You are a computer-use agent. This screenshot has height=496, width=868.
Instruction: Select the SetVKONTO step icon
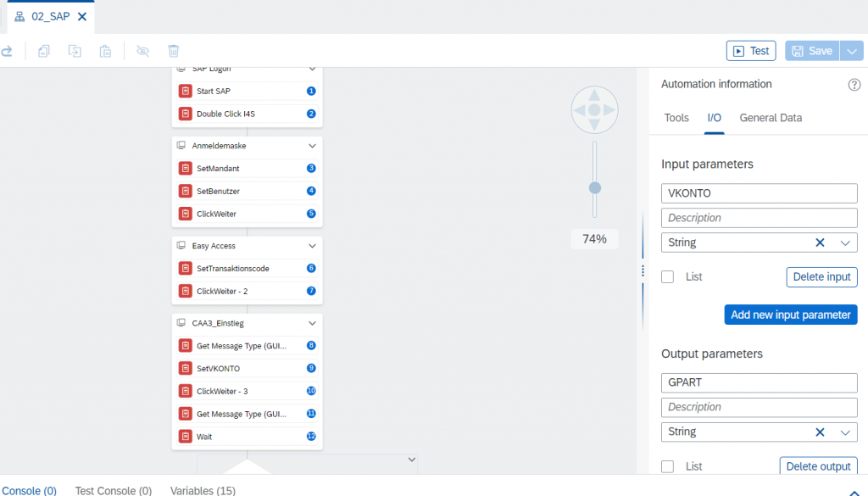(186, 368)
